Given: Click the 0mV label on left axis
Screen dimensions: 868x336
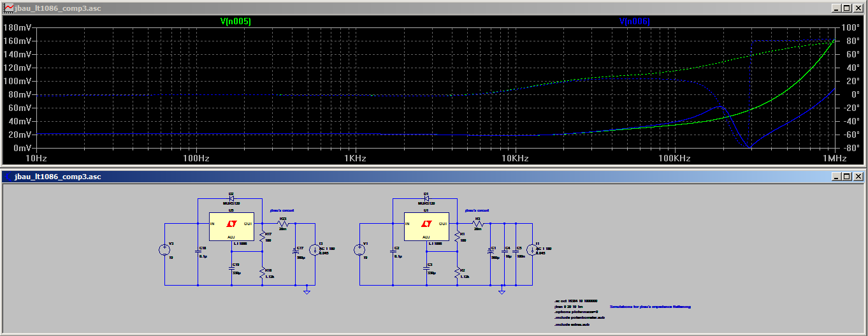Looking at the screenshot, I should pos(21,148).
